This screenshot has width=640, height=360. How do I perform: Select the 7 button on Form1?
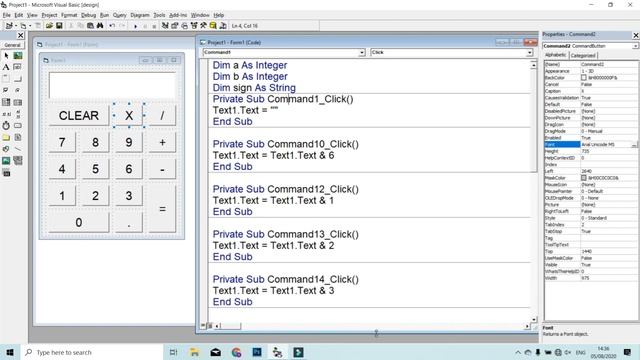pyautogui.click(x=62, y=142)
